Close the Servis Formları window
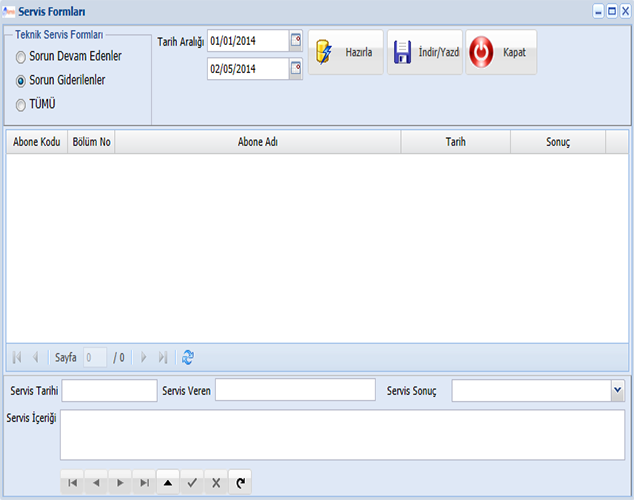The width and height of the screenshot is (634, 500). point(626,12)
